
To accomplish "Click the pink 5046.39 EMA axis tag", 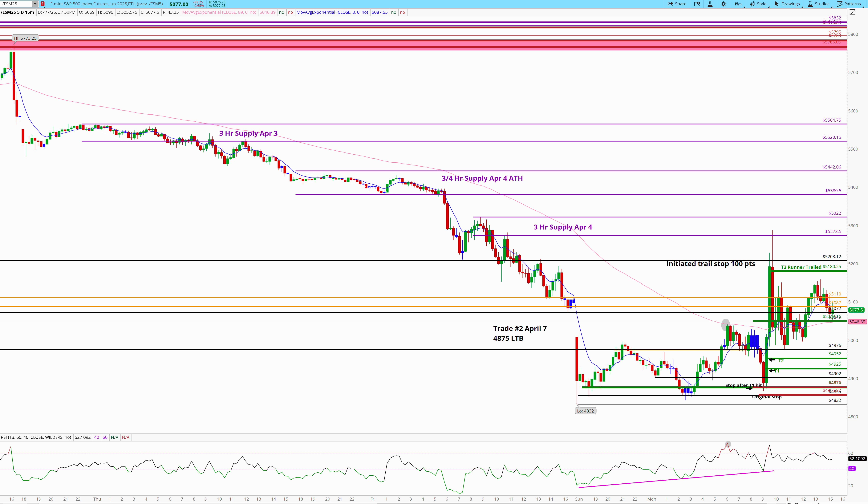I will coord(857,322).
